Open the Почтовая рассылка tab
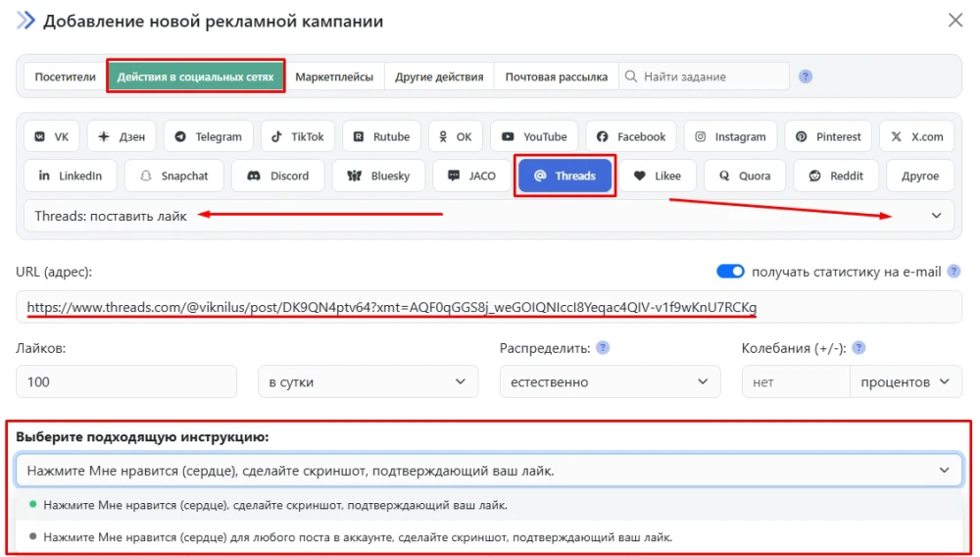The height and width of the screenshot is (557, 980). (556, 76)
